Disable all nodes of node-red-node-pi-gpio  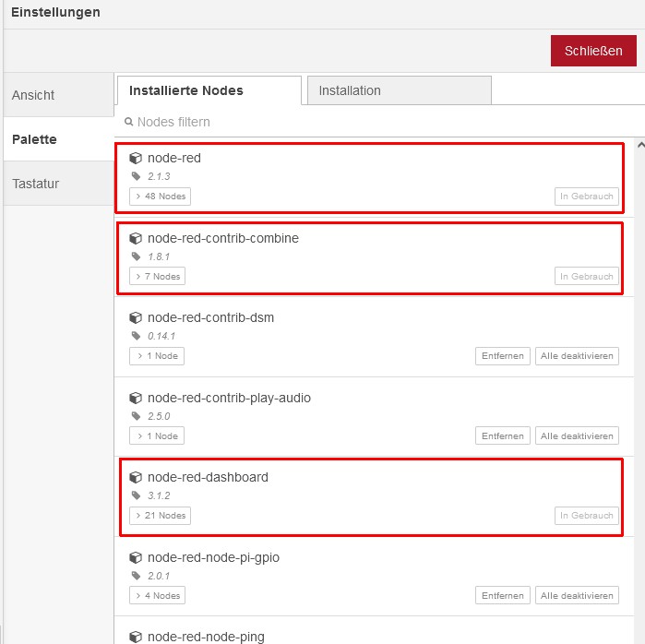point(577,596)
